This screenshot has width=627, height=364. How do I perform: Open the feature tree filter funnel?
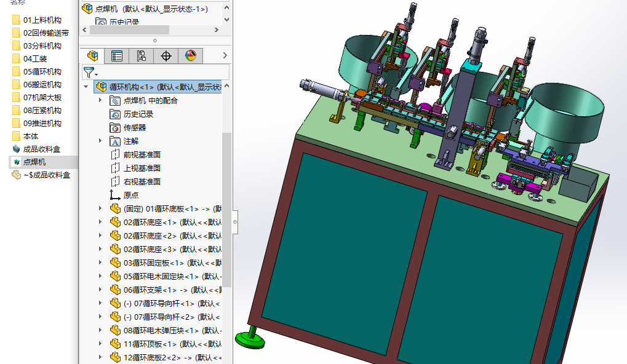(90, 73)
